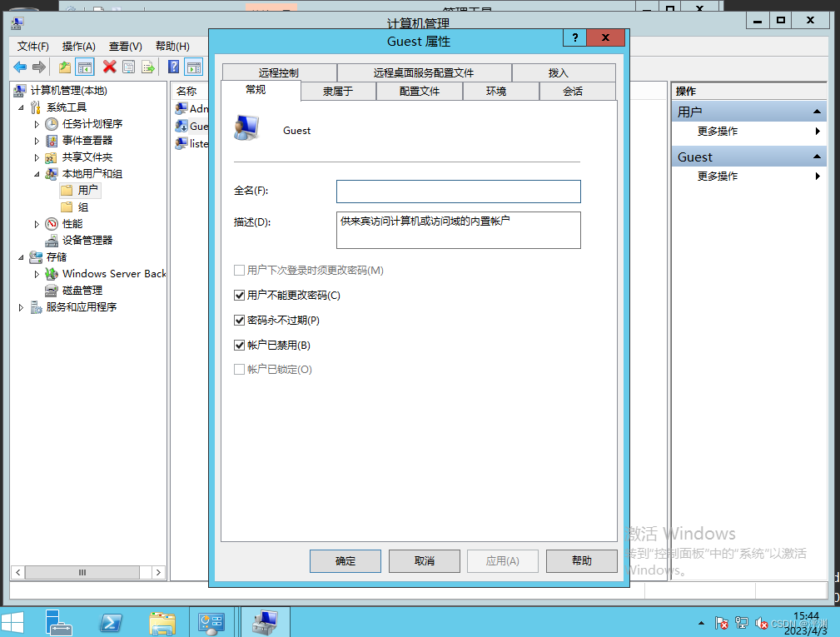840x637 pixels.
Task: Collapse the 存储 tree node
Action: [x=21, y=257]
